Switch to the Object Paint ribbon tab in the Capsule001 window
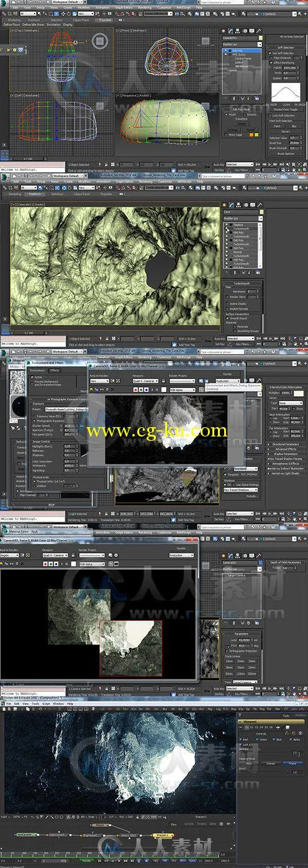This screenshot has height=868, width=308. pyautogui.click(x=81, y=20)
